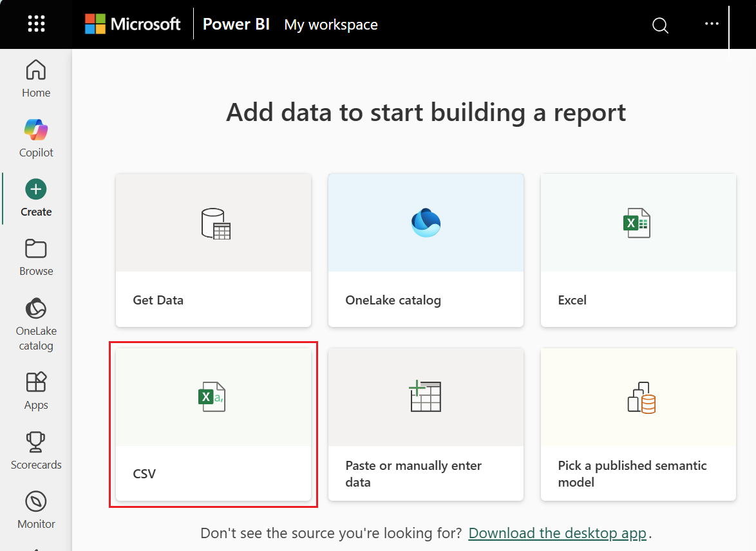Go to Home in sidebar
The height and width of the screenshot is (551, 756).
36,79
